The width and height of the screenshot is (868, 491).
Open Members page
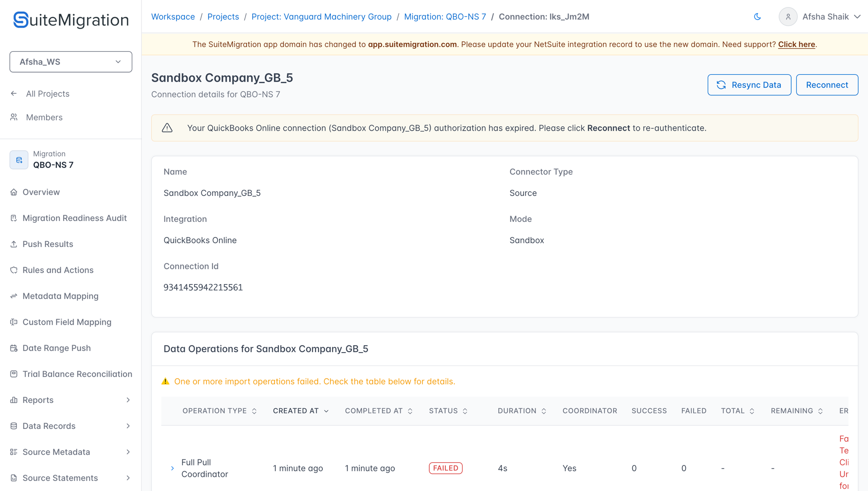click(36, 117)
